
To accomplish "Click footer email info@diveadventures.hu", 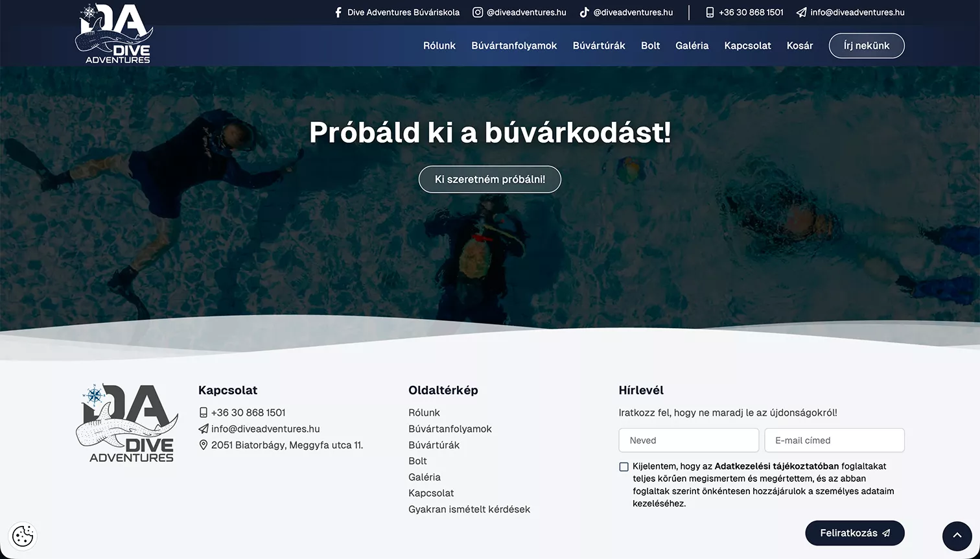I will tap(266, 429).
